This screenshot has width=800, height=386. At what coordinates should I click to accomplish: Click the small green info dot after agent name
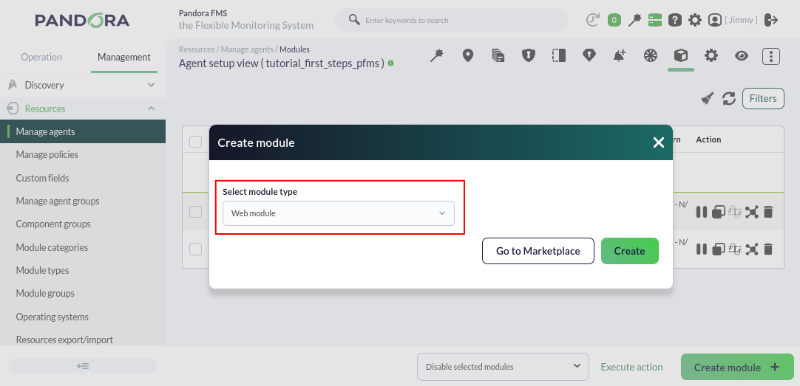[390, 63]
